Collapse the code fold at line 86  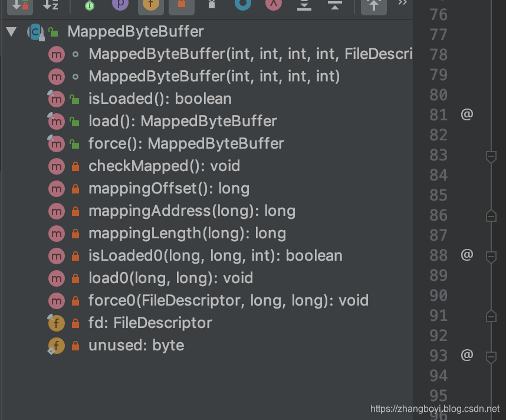(x=491, y=215)
